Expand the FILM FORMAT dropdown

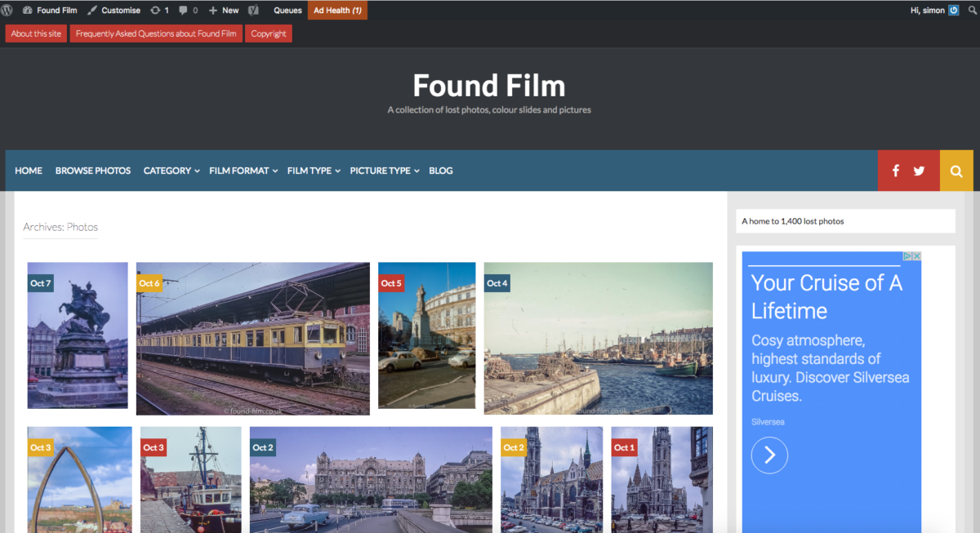point(243,171)
